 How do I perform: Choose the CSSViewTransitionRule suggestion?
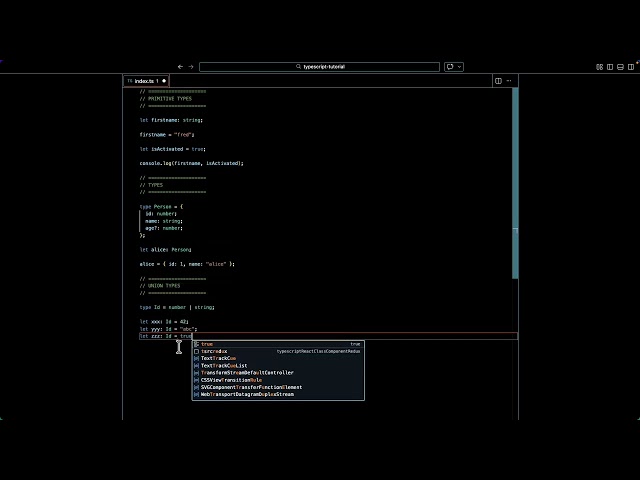tap(278, 380)
